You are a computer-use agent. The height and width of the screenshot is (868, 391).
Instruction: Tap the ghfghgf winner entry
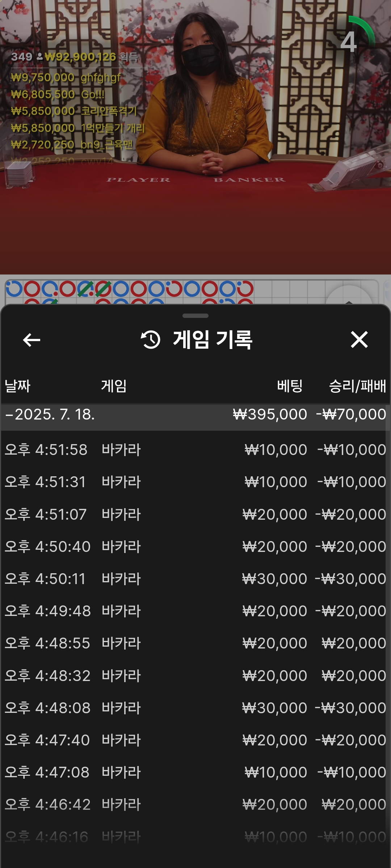pyautogui.click(x=66, y=77)
